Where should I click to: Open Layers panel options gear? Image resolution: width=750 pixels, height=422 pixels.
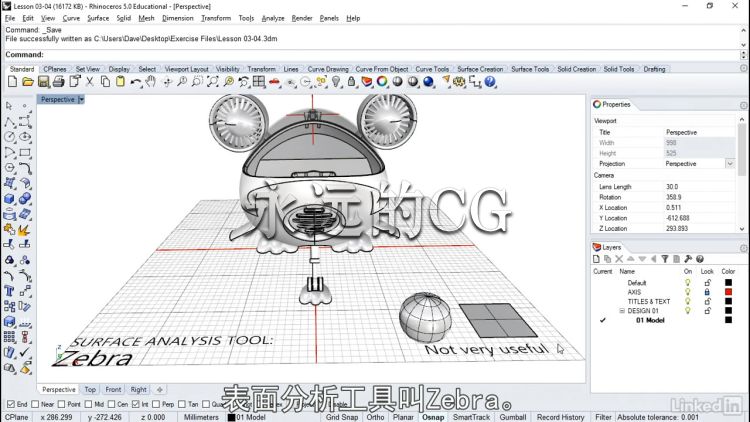743,248
